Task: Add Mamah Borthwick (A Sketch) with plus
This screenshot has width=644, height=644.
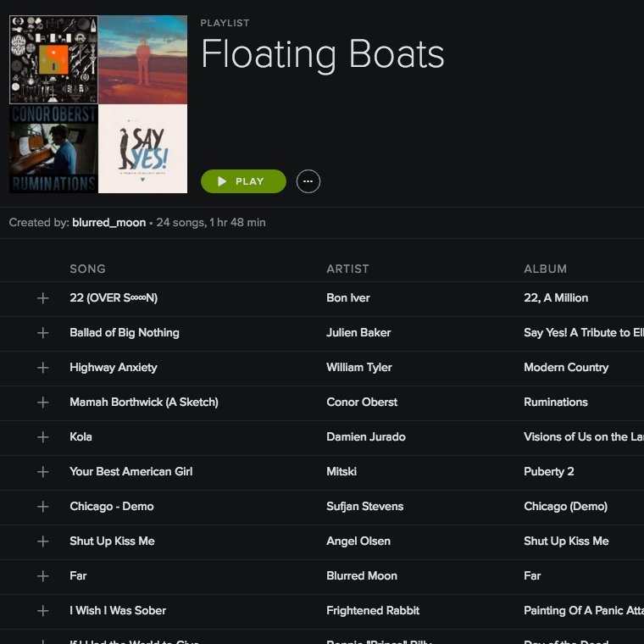Action: 42,402
